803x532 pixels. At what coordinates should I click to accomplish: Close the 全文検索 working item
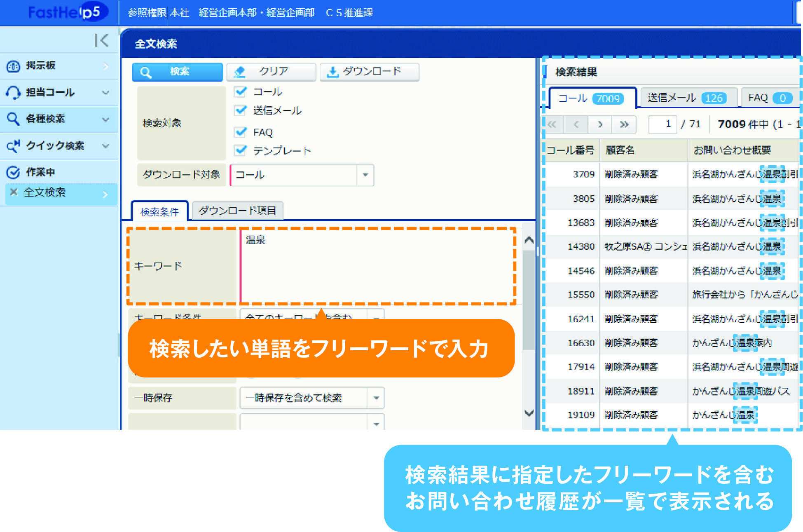coord(14,192)
